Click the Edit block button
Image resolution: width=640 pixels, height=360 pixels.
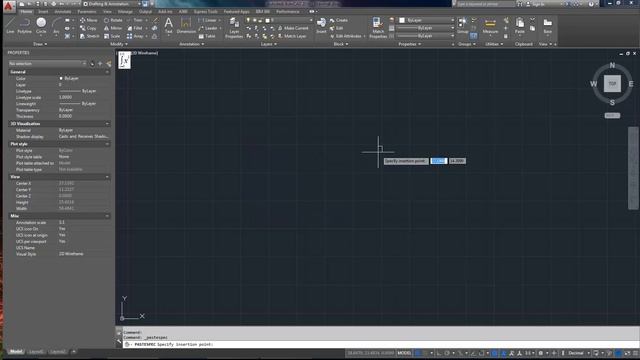coord(336,28)
